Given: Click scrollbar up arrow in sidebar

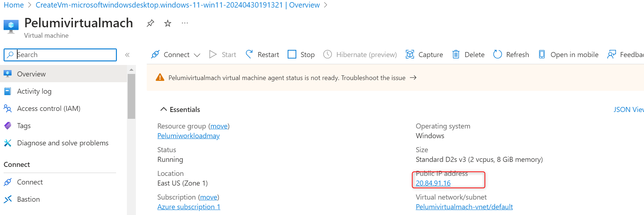Looking at the screenshot, I should pyautogui.click(x=131, y=70).
